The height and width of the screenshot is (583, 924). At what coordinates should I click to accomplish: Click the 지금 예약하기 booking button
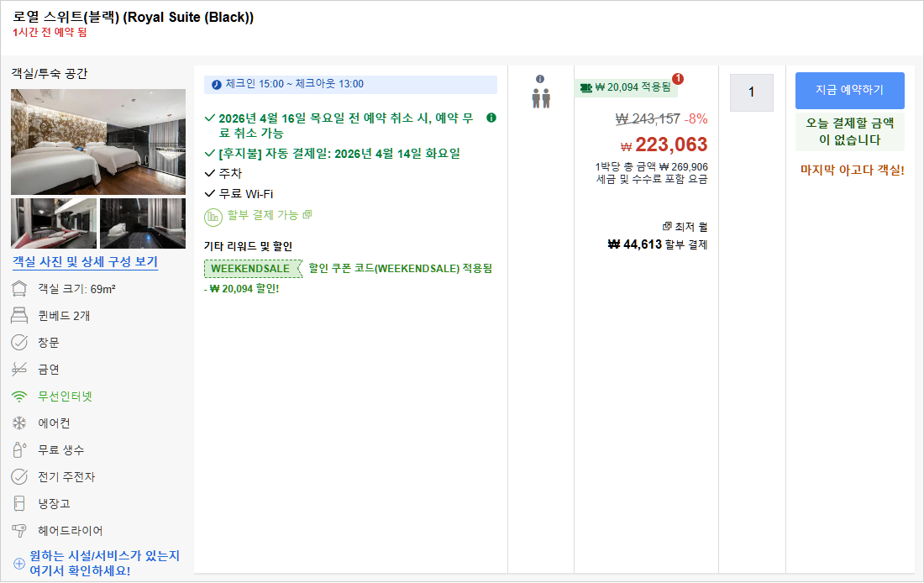click(850, 90)
